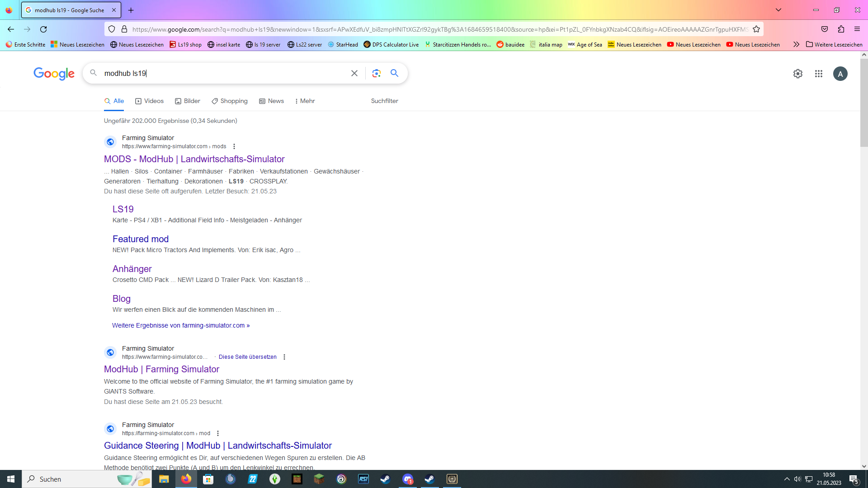Open the Firefox hamburger menu
This screenshot has width=868, height=488.
(x=857, y=29)
